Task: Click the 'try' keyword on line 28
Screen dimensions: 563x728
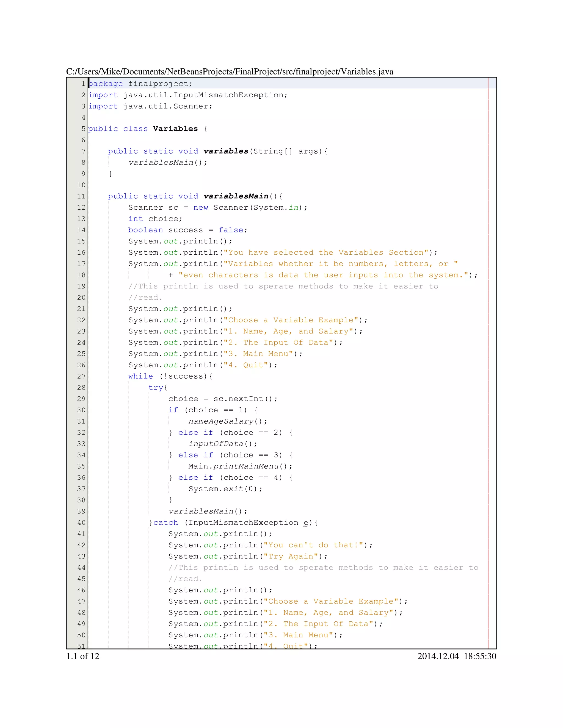Action: pyautogui.click(x=156, y=388)
